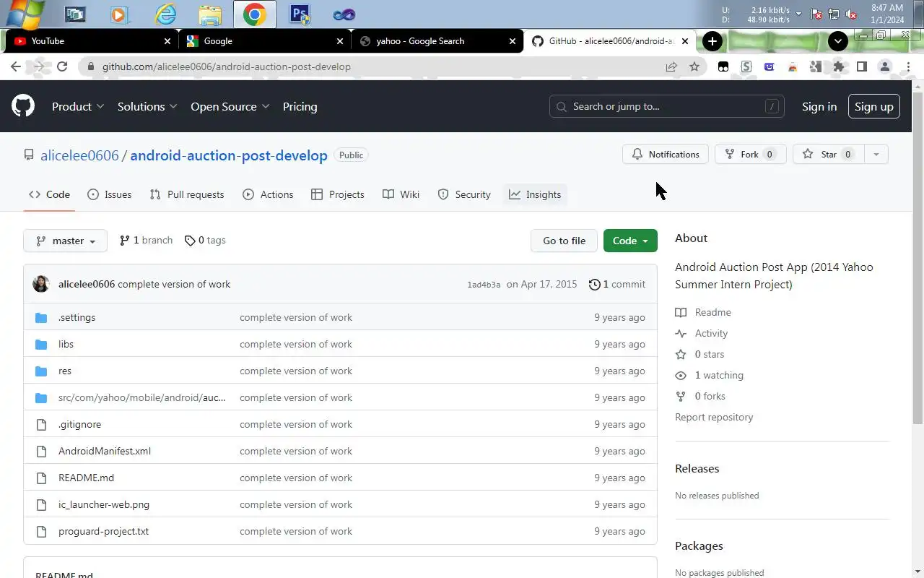Screen dimensions: 924x578
Task: Click the file icon beside .gitignore
Action: point(41,424)
